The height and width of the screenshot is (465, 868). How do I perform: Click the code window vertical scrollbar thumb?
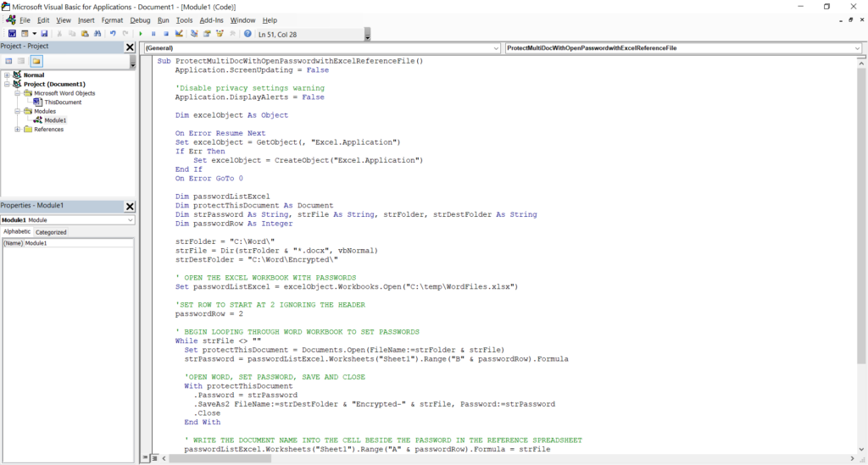pos(861,216)
